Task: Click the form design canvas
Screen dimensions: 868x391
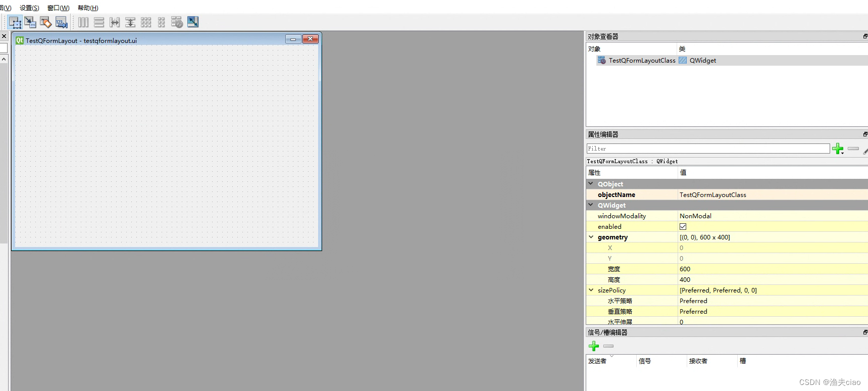Action: click(x=167, y=146)
